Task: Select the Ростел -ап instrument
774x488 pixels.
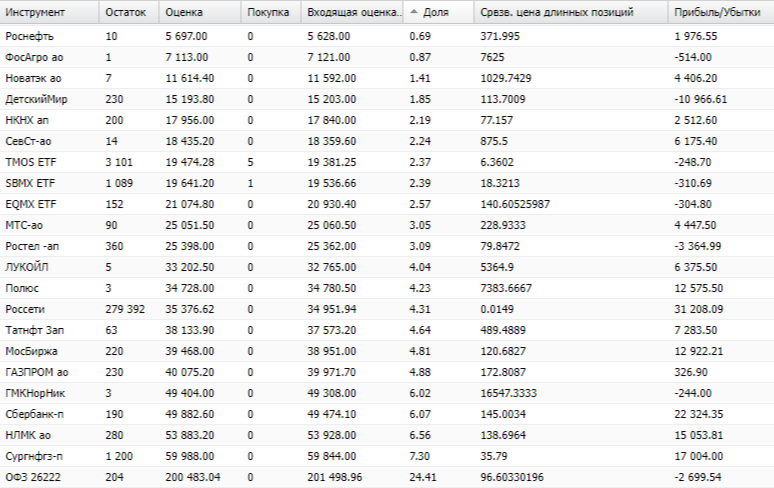Action: coord(32,246)
